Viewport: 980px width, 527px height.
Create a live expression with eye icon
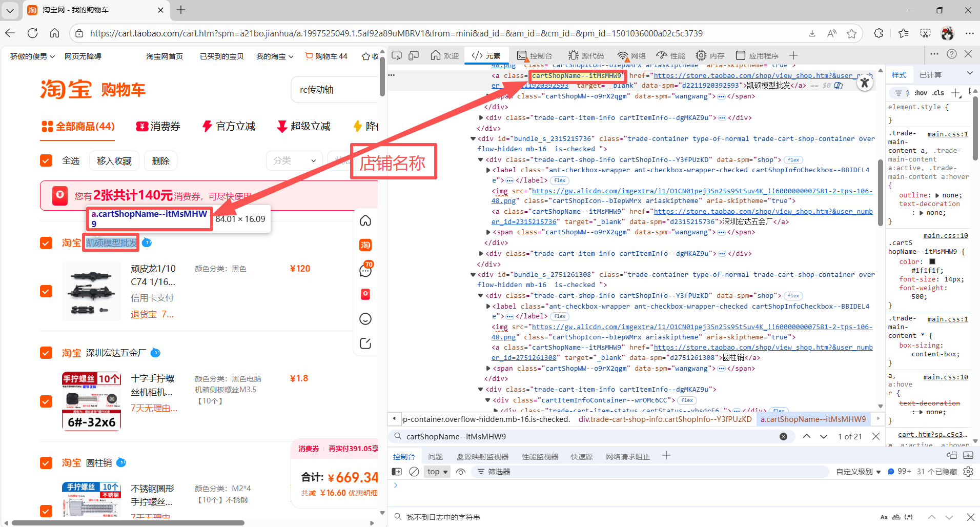[x=461, y=472]
